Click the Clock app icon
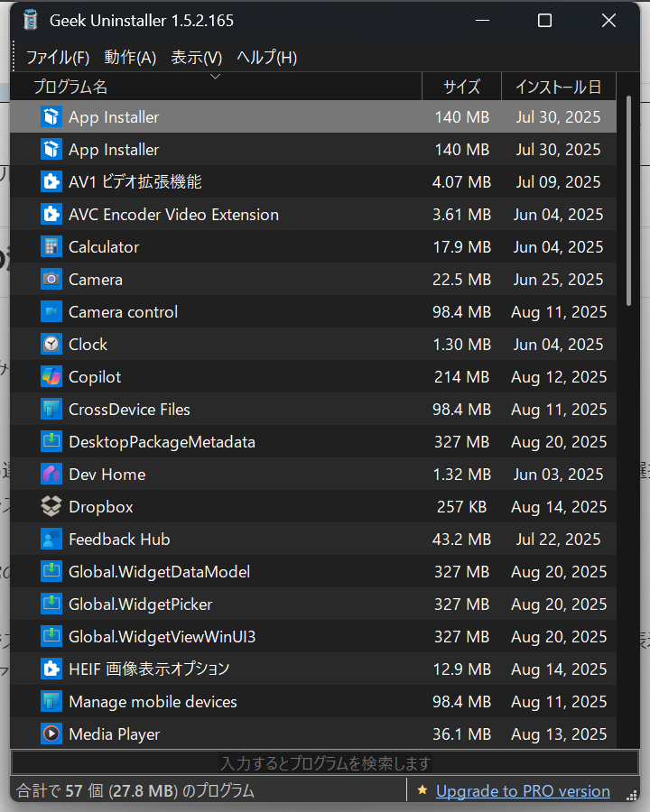The height and width of the screenshot is (812, 650). pyautogui.click(x=51, y=345)
